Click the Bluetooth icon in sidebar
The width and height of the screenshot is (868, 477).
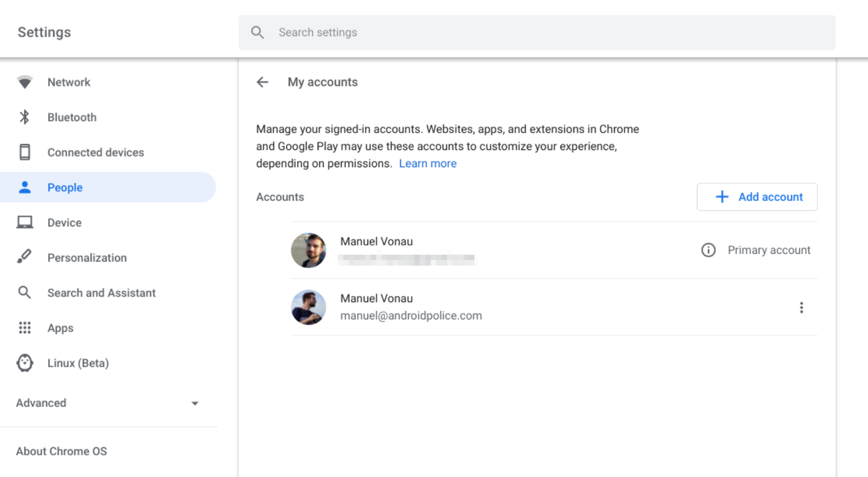(24, 117)
